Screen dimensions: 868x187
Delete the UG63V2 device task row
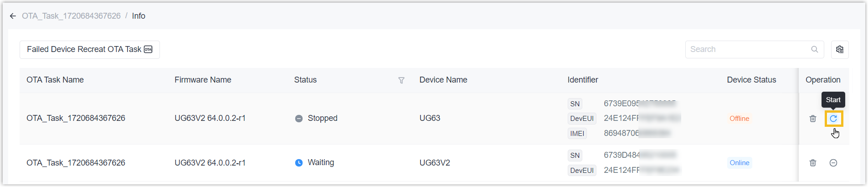point(813,163)
